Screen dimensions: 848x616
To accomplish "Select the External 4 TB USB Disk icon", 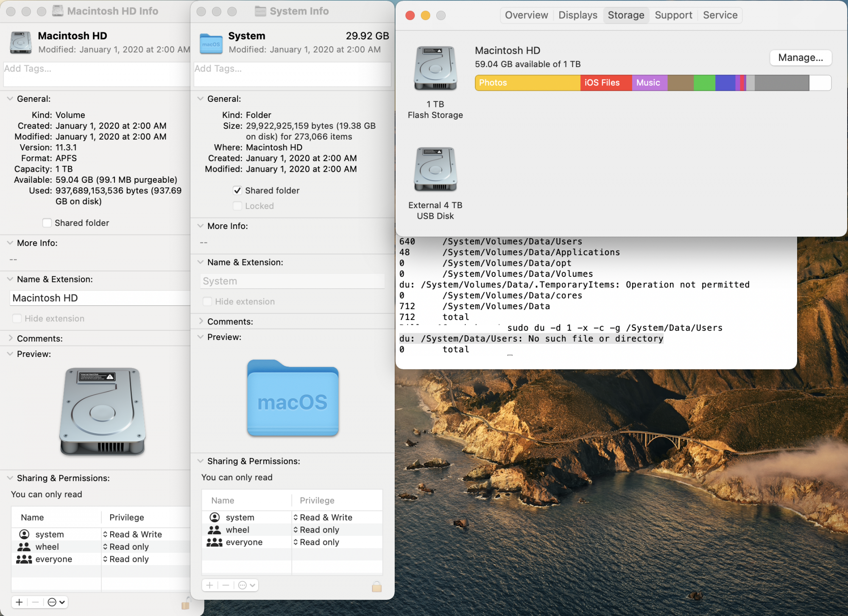I will tap(435, 169).
